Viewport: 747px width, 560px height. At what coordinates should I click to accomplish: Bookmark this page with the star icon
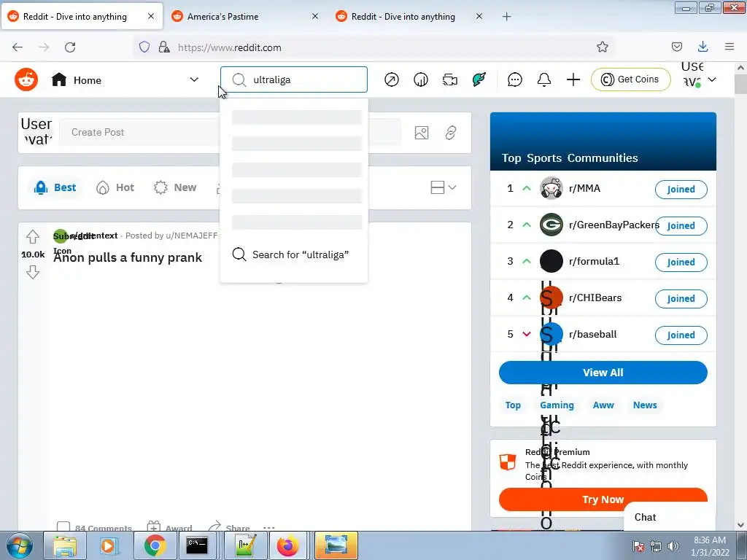click(602, 47)
